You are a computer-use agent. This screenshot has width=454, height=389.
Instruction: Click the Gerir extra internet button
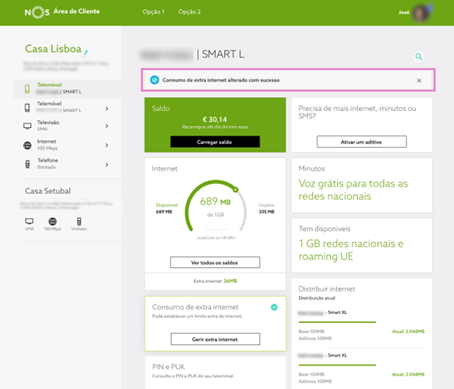[x=215, y=339]
